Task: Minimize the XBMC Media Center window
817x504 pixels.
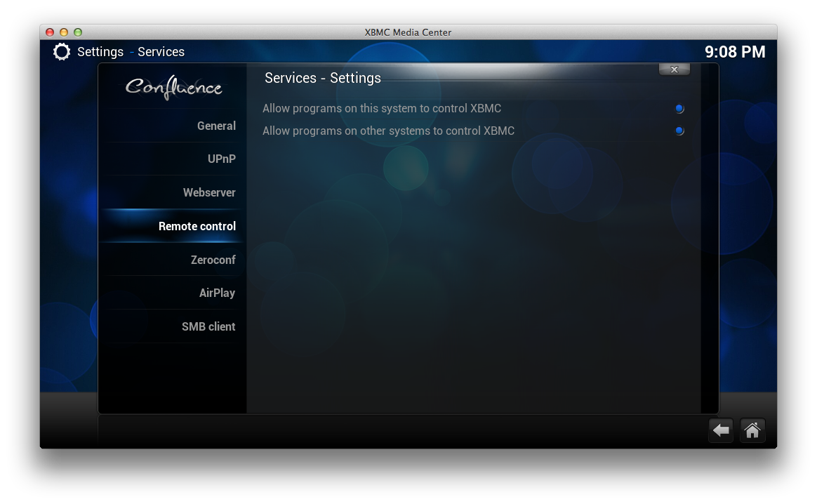Action: (64, 32)
